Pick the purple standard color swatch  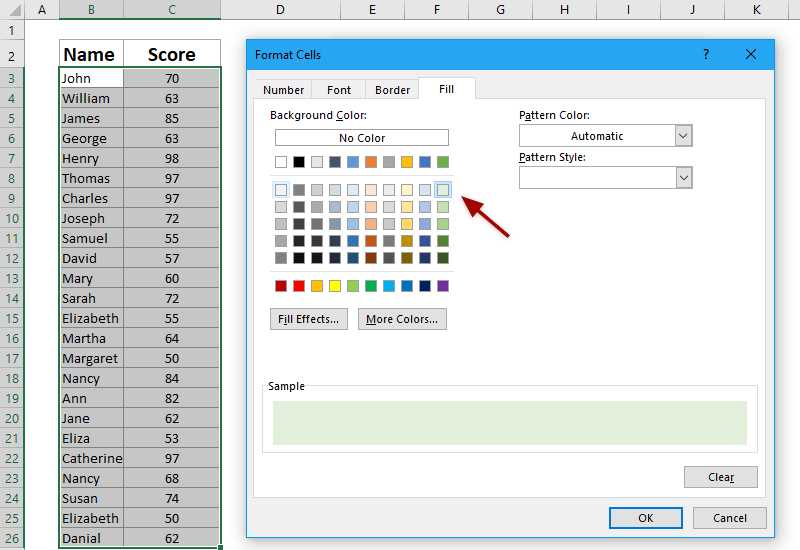[x=443, y=286]
